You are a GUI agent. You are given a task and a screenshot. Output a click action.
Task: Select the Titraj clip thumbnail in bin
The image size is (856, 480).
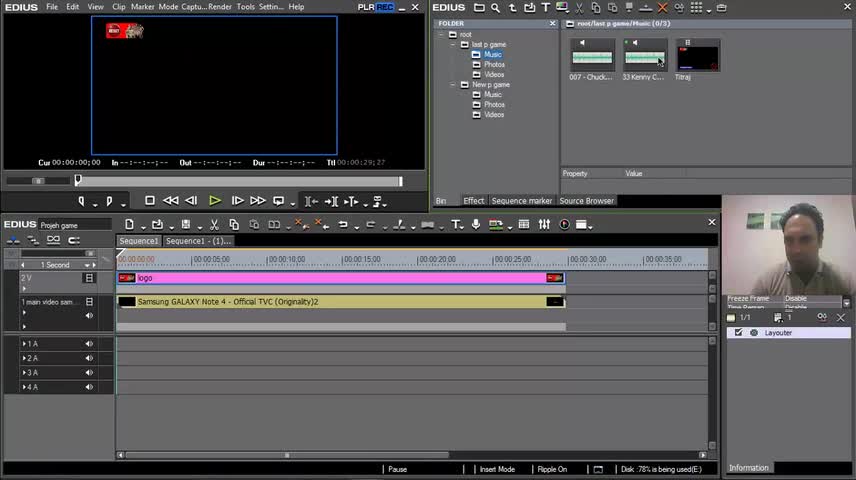tap(698, 55)
